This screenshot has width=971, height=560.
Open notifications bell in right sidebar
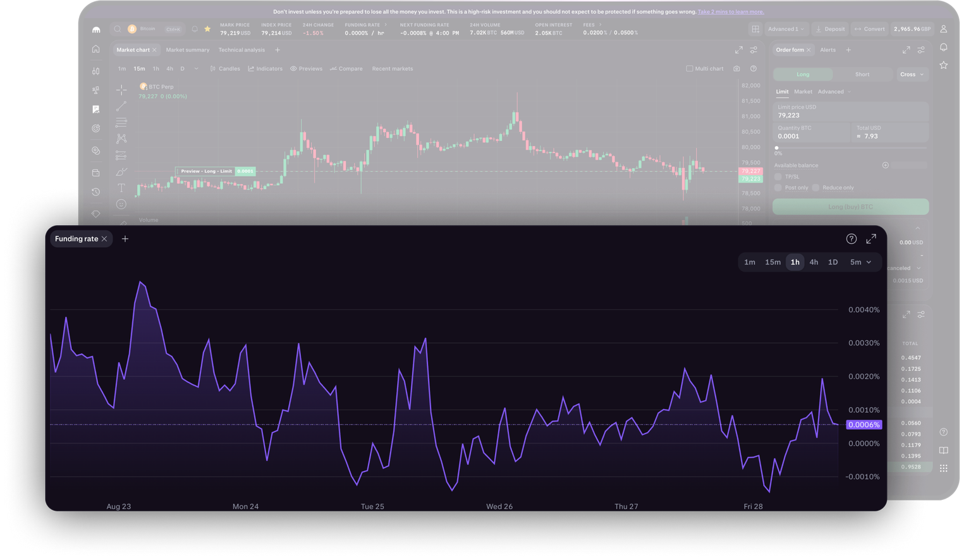(944, 47)
